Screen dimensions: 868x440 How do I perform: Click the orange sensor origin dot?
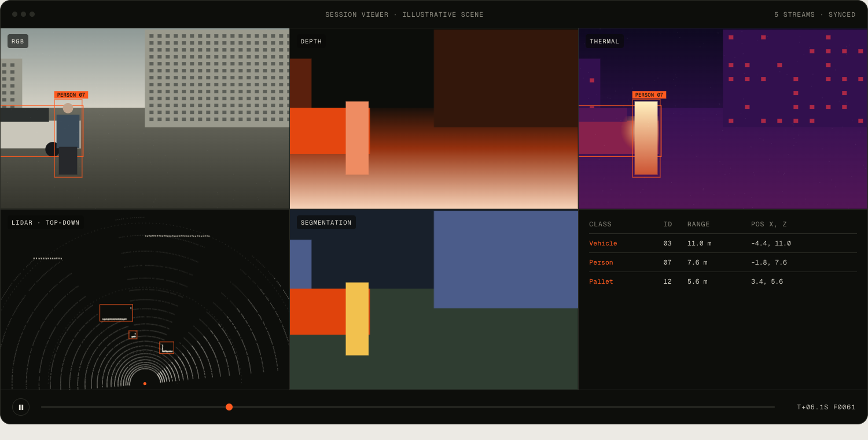coord(145,383)
